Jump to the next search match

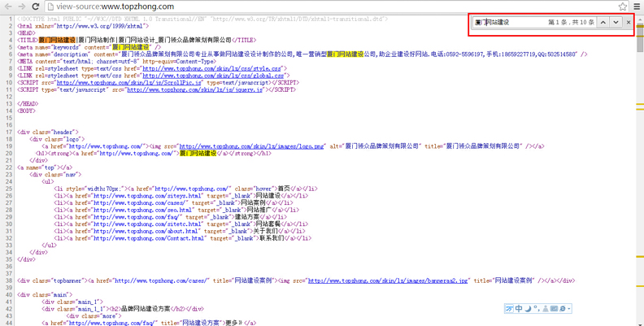coord(616,22)
